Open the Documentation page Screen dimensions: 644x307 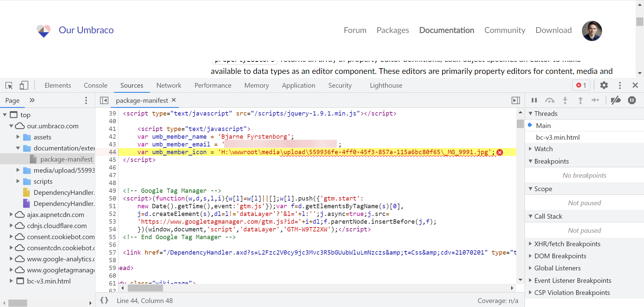point(447,30)
